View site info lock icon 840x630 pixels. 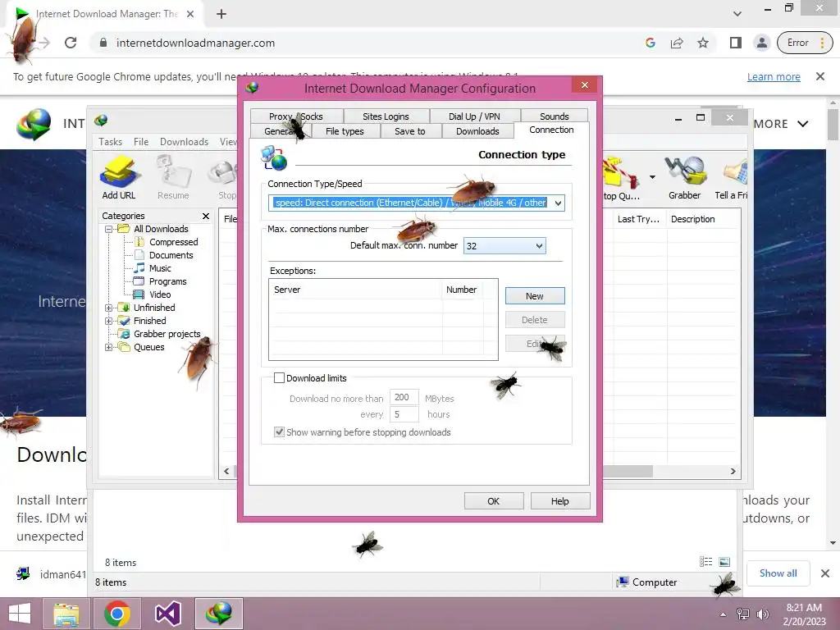point(103,43)
